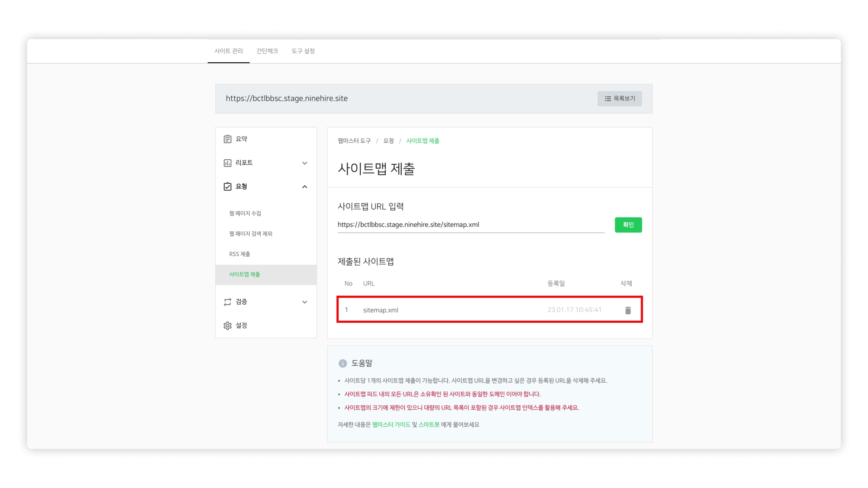This screenshot has height=488, width=868.
Task: Delete sitemap.xml with the trash icon
Action: click(628, 311)
